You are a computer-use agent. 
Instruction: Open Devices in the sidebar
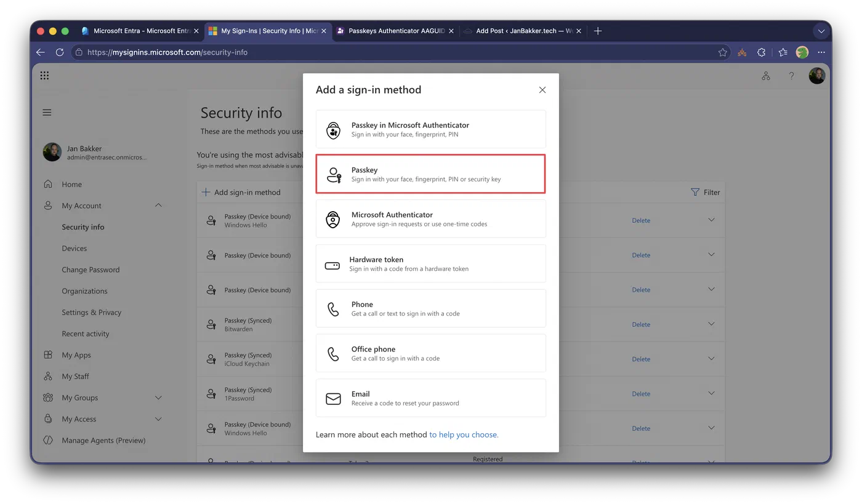pyautogui.click(x=75, y=248)
